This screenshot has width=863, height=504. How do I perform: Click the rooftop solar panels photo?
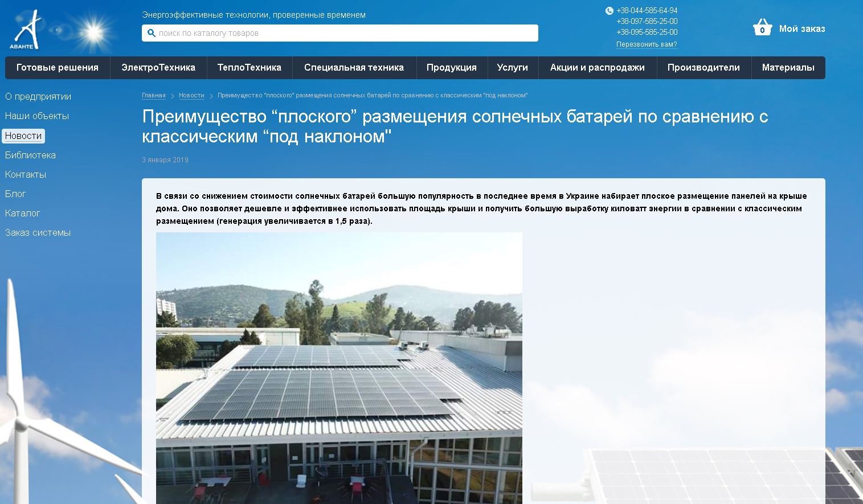click(x=339, y=367)
